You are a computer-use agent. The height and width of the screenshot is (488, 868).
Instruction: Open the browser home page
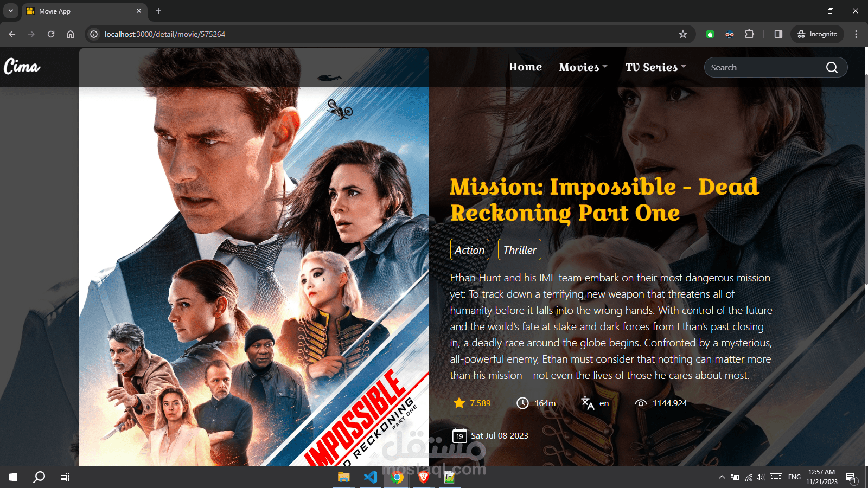(71, 34)
